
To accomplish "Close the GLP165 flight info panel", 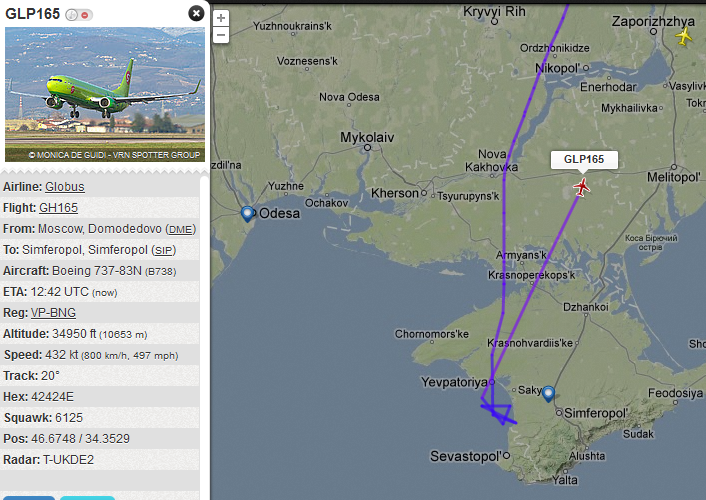I will click(x=196, y=13).
